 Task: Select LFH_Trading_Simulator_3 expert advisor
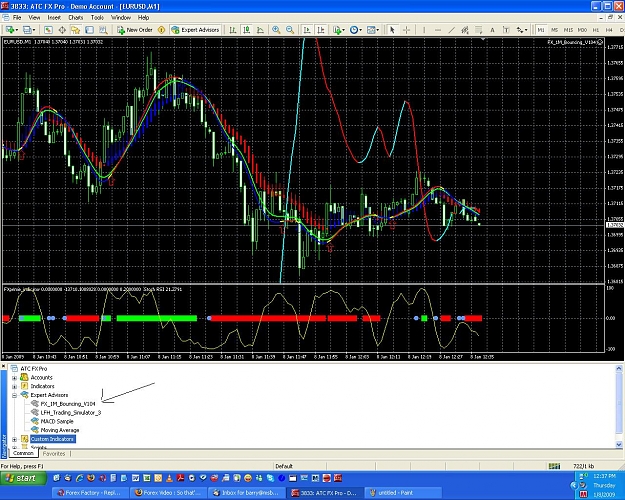click(71, 412)
